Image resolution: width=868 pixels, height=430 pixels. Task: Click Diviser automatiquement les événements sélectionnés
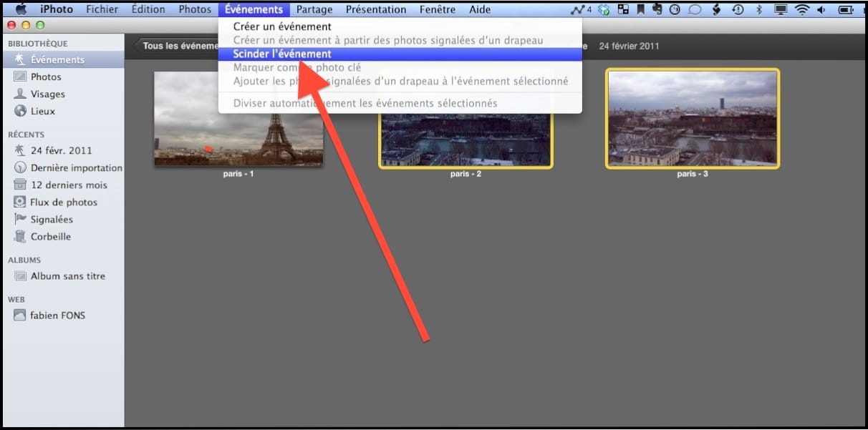[400, 103]
